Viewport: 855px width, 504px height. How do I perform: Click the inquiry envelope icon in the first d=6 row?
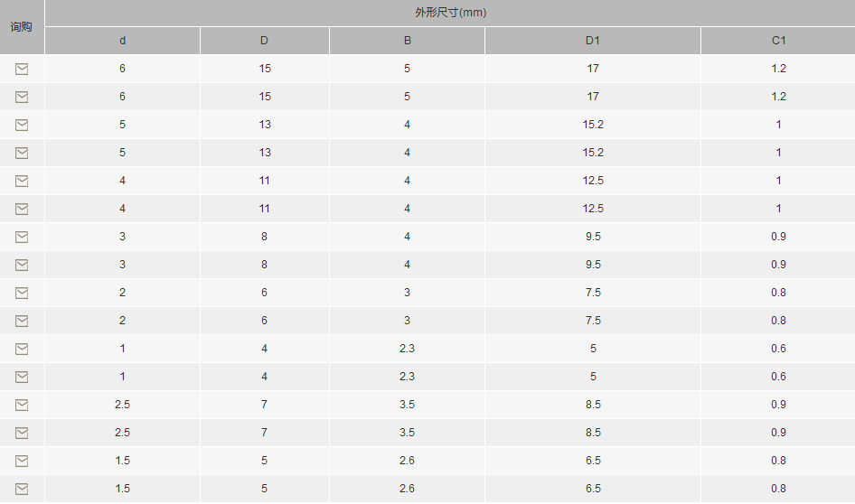tap(22, 69)
